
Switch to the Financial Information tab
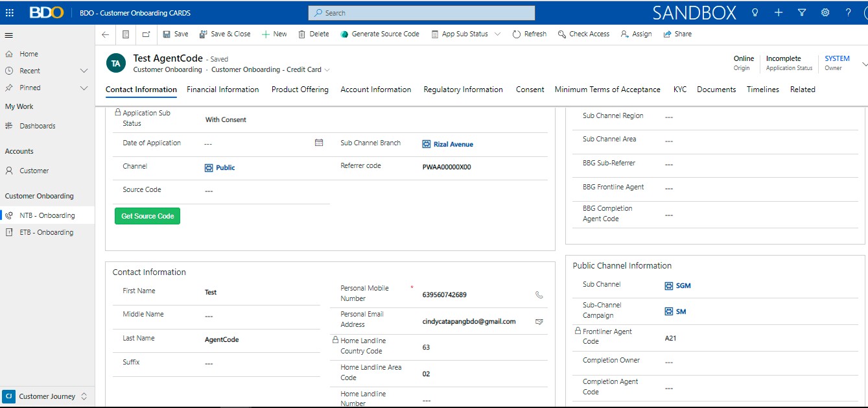(222, 90)
